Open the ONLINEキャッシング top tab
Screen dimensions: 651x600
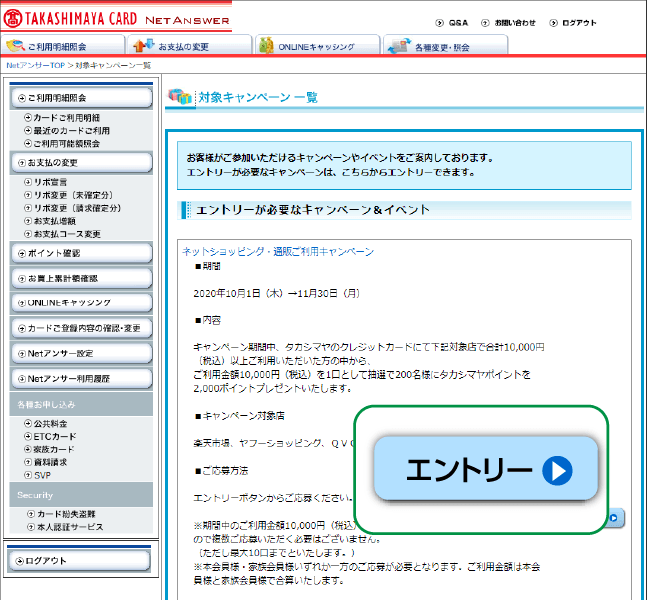click(x=318, y=46)
